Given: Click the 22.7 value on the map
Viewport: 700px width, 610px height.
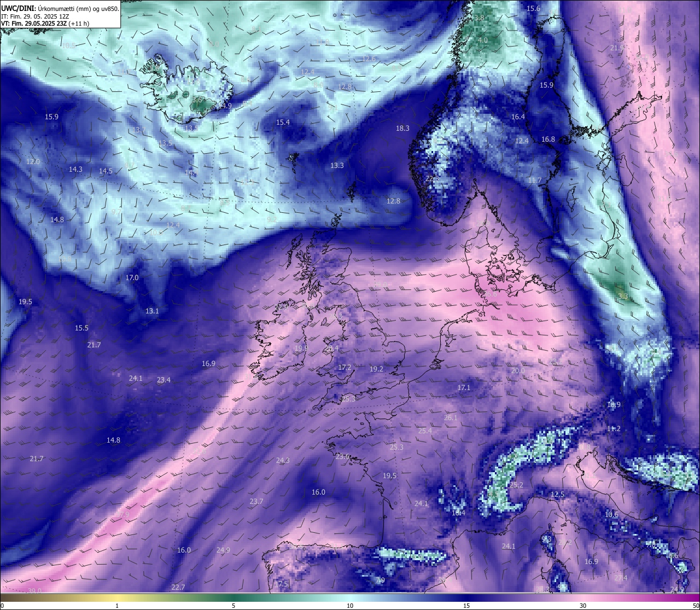Looking at the screenshot, I should coord(178,588).
